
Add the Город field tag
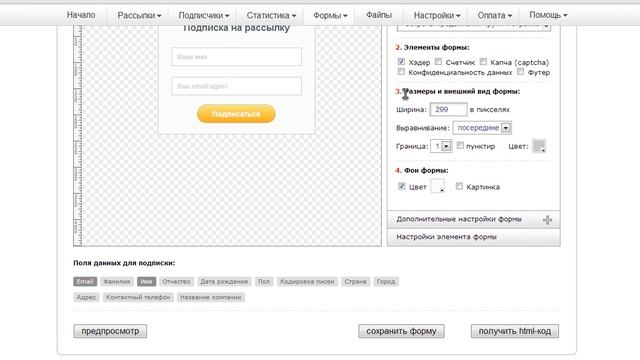tap(386, 282)
